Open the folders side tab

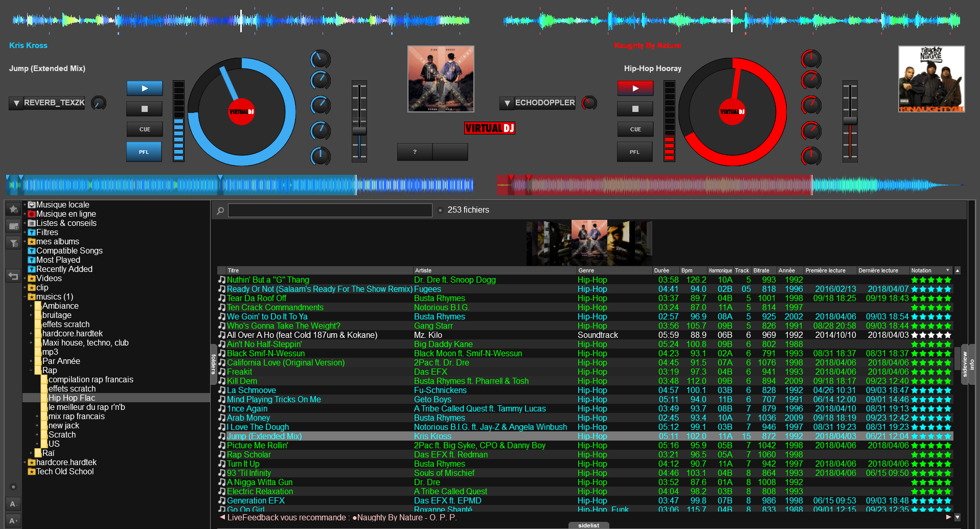pos(214,364)
